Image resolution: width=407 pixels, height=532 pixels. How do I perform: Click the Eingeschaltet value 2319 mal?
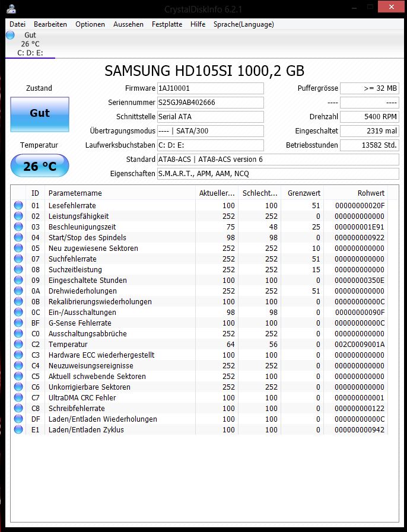pyautogui.click(x=370, y=131)
